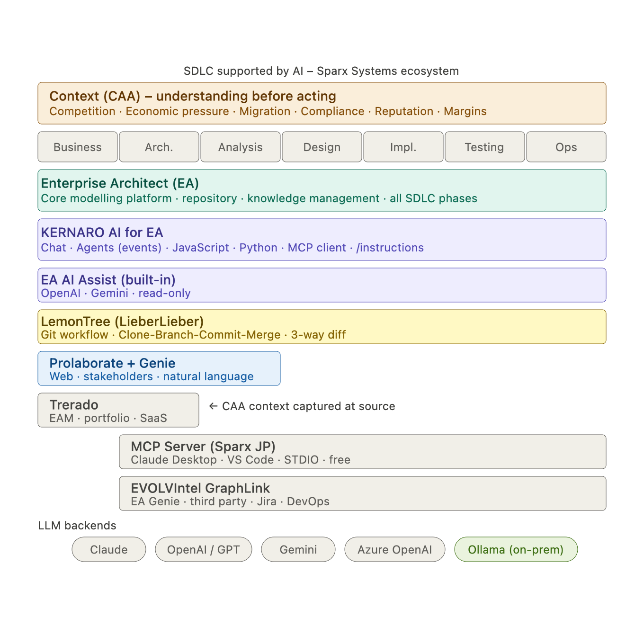Click the EVOLVIntel GraphLink heading
The width and height of the screenshot is (644, 644).
coord(200,488)
